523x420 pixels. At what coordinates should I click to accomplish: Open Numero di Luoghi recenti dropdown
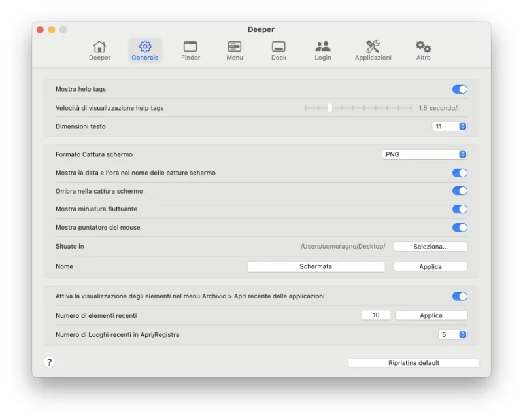tap(452, 334)
